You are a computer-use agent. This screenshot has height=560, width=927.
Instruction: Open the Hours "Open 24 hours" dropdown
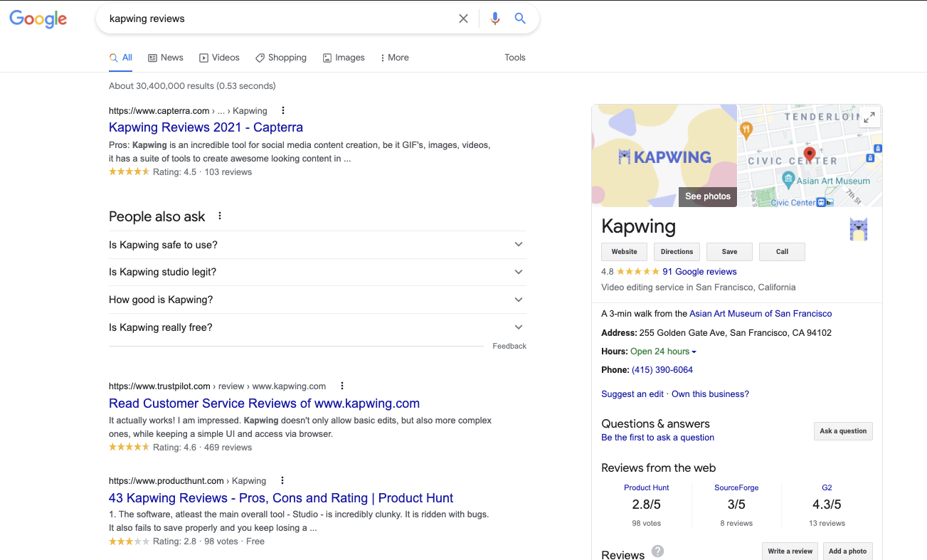pyautogui.click(x=694, y=352)
